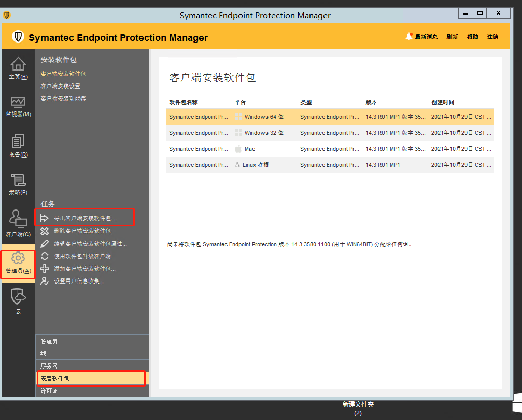The height and width of the screenshot is (420, 522).
Task: Click the notification bell icon
Action: click(x=409, y=36)
